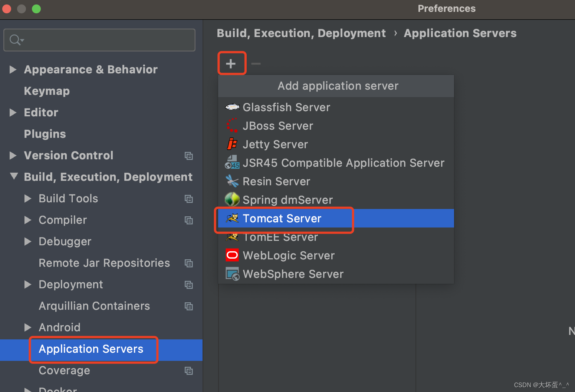575x392 pixels.
Task: Click the preferences search field
Action: (99, 40)
